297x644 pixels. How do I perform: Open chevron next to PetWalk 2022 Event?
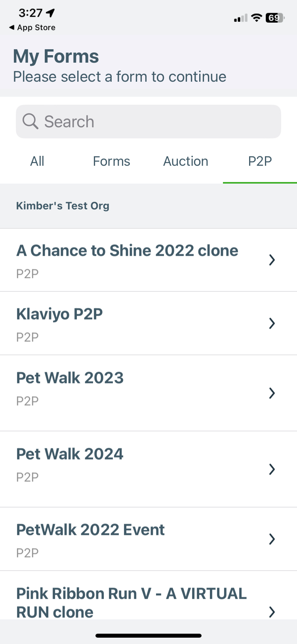tap(272, 539)
